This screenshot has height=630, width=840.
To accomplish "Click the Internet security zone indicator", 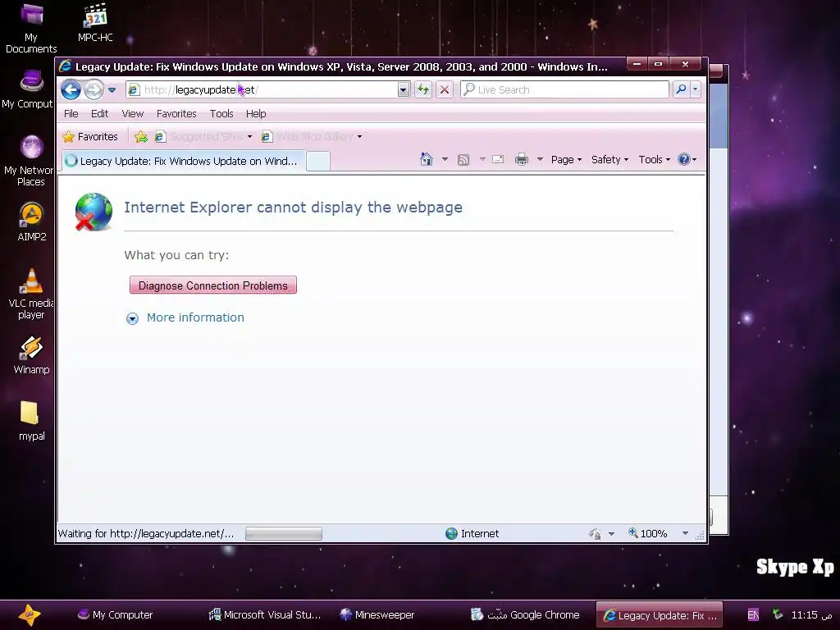I will [472, 533].
